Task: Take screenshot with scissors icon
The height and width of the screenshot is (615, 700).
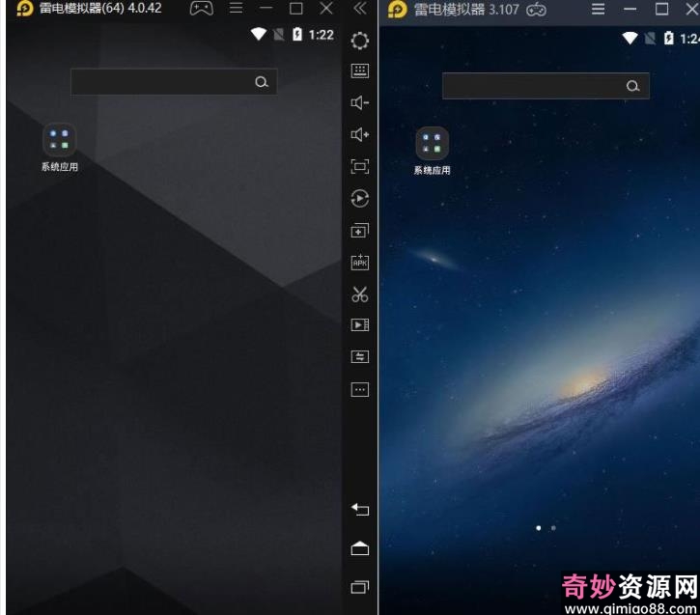Action: 360,294
